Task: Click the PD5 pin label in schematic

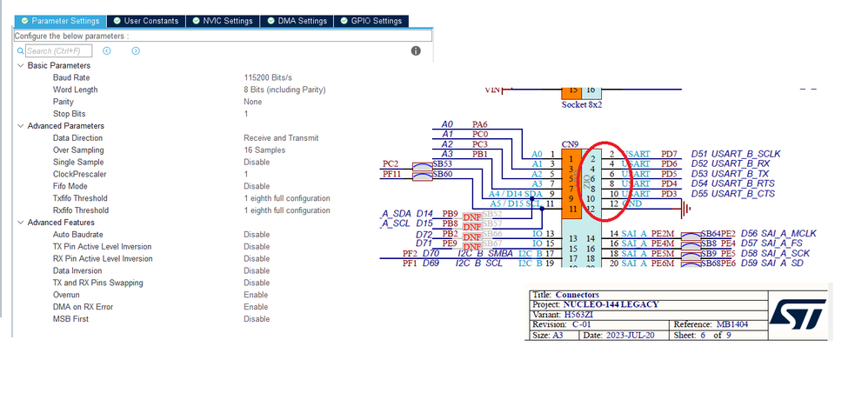Action: tap(669, 174)
